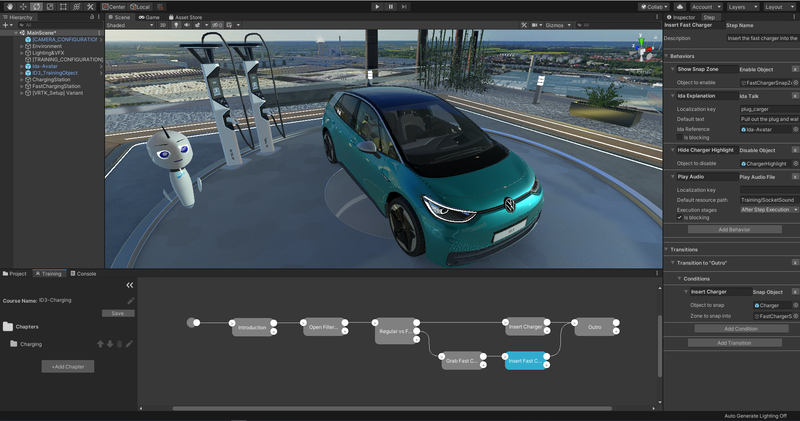The image size is (800, 421).
Task: Open scene view tools icon
Action: [524, 25]
